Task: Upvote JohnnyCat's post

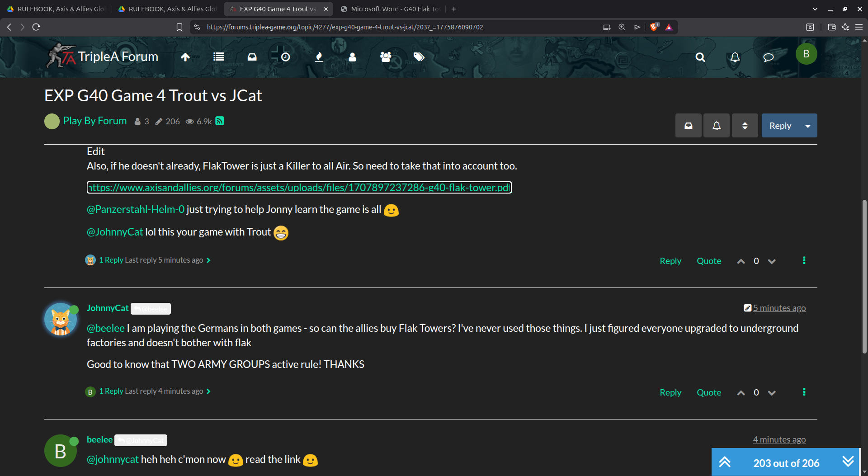Action: 741,392
